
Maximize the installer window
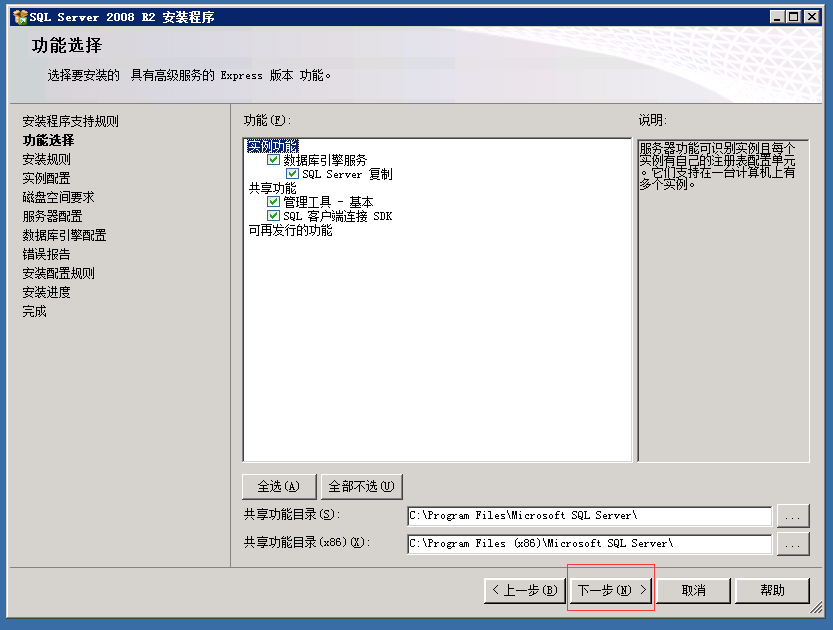(x=793, y=17)
